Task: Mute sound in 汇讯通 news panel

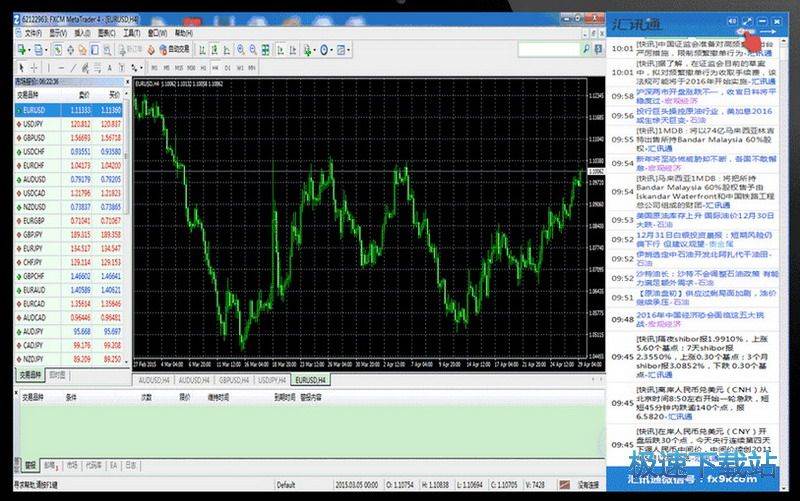Action: [x=732, y=21]
